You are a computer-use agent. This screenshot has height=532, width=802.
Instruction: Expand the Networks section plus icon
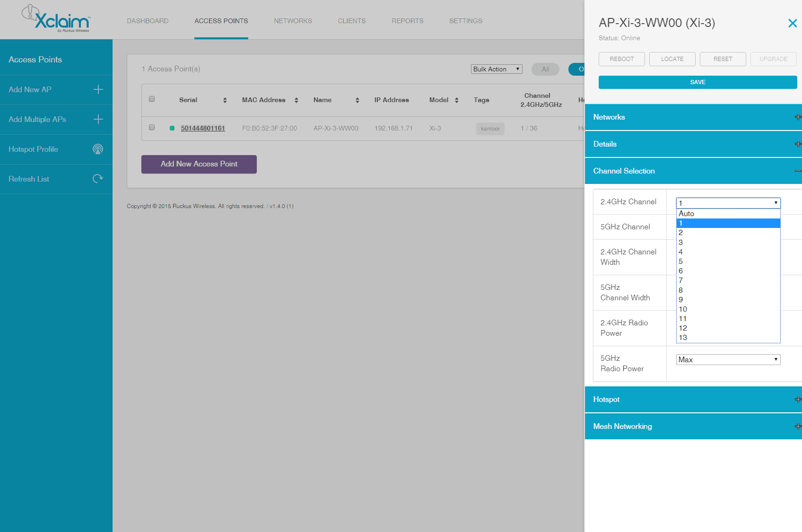coord(798,117)
